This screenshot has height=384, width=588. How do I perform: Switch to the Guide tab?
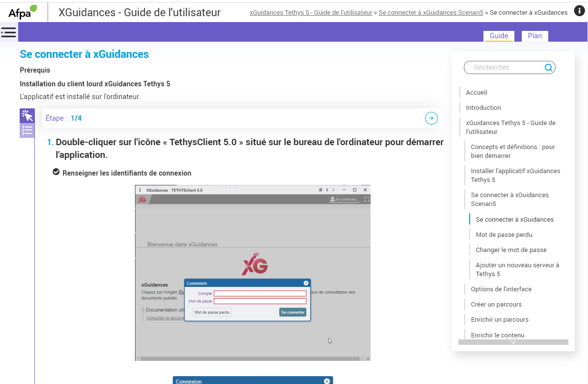coord(499,36)
